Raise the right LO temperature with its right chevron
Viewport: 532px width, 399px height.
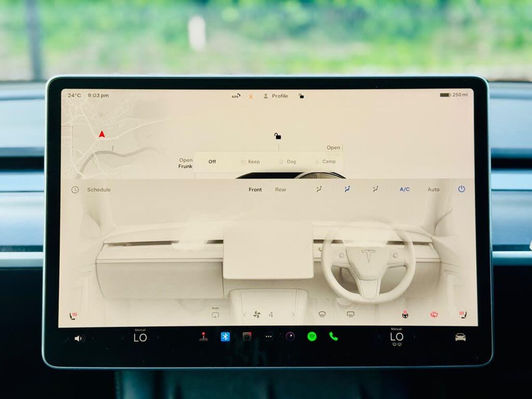(x=414, y=337)
